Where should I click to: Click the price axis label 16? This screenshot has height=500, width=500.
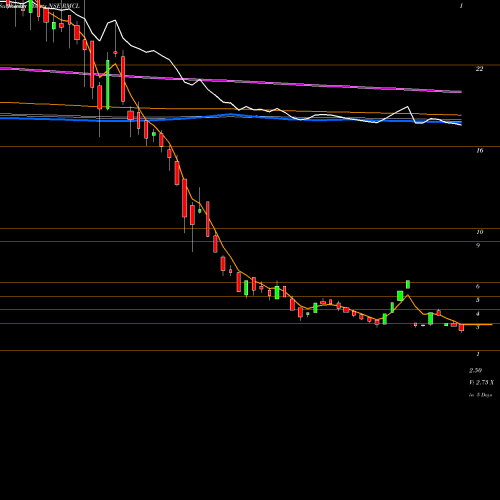[x=479, y=151]
